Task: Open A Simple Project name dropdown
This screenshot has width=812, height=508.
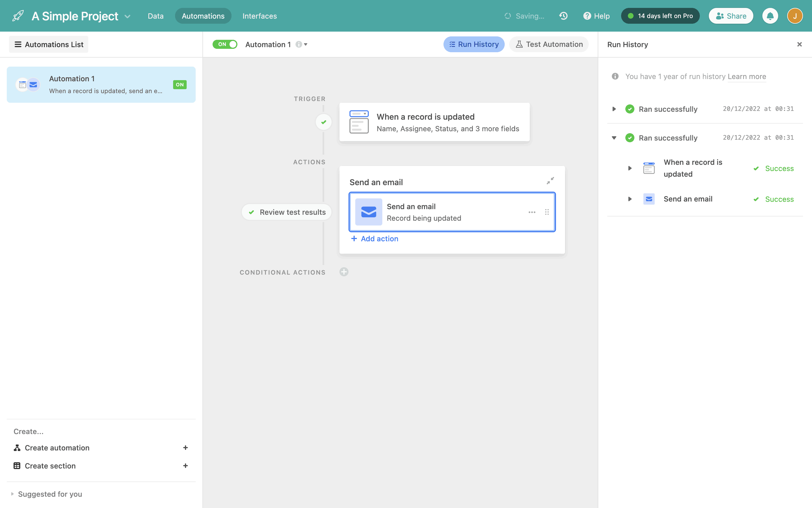Action: pyautogui.click(x=127, y=16)
